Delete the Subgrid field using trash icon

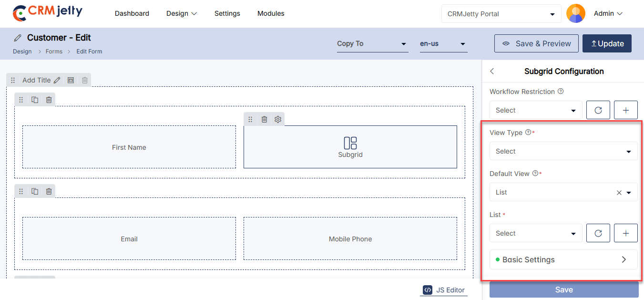click(x=264, y=119)
